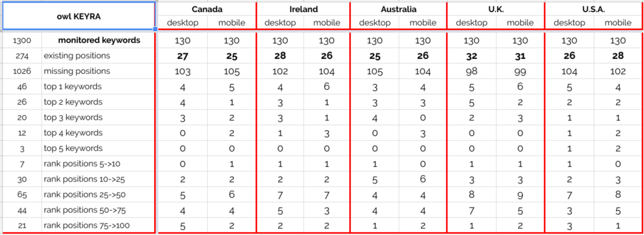Click the U.S.A. header cell

[594, 9]
